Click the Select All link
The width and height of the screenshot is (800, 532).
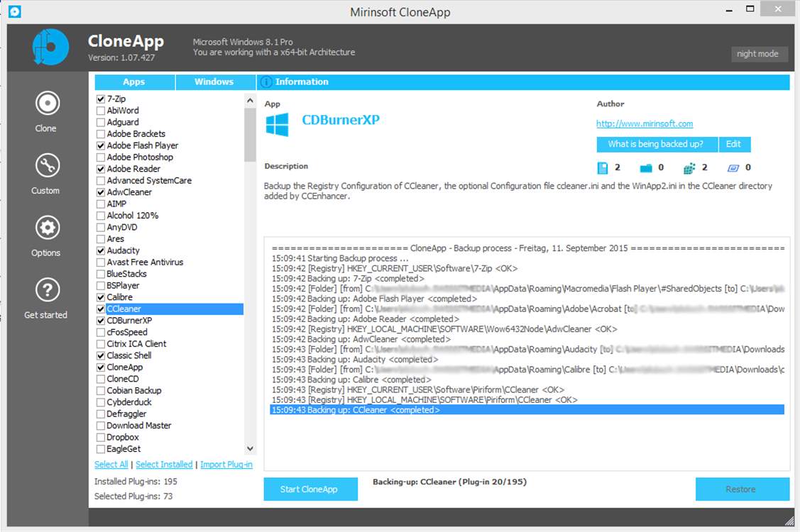coord(111,465)
